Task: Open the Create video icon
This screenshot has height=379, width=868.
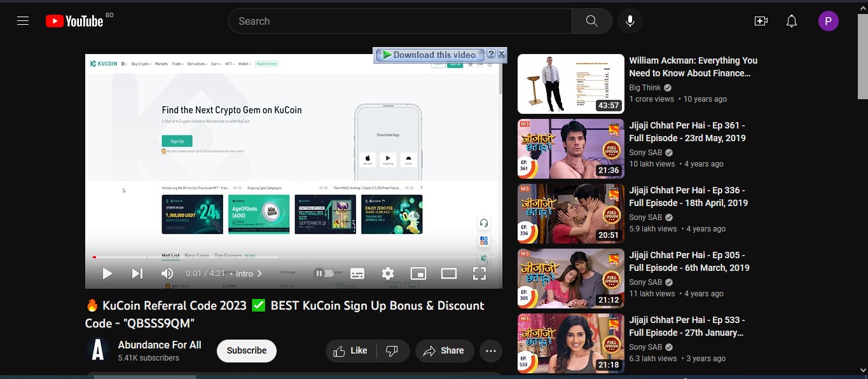Action: [x=761, y=21]
